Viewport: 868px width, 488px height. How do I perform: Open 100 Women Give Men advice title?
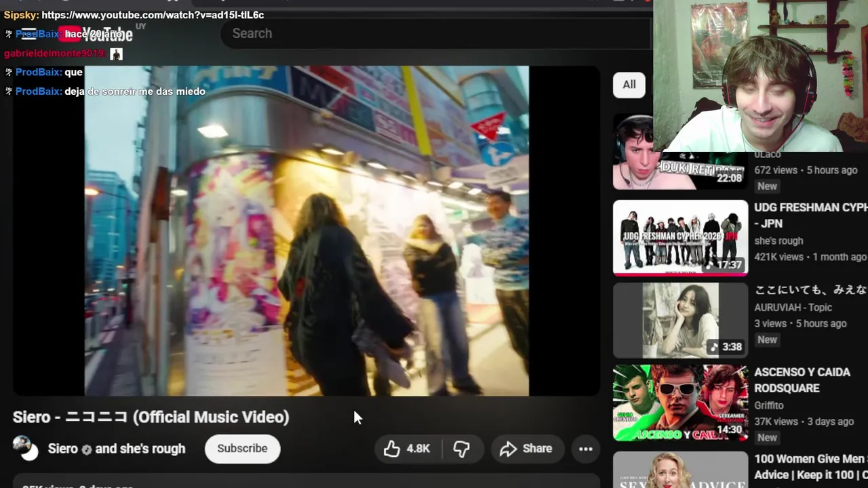[x=810, y=467]
